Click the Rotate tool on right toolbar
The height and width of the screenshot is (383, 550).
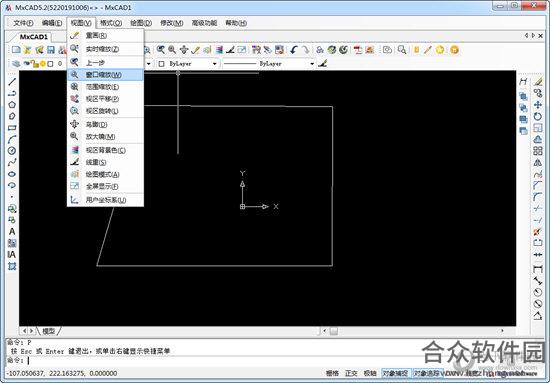[x=537, y=116]
